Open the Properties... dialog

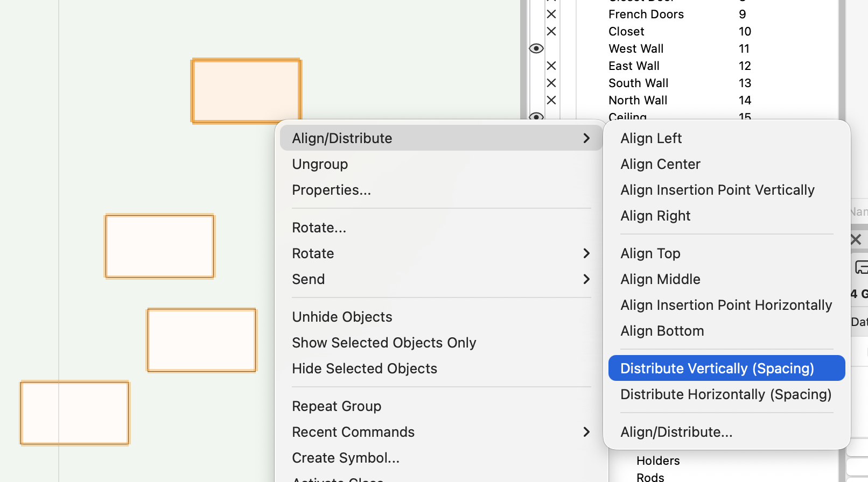(x=331, y=190)
